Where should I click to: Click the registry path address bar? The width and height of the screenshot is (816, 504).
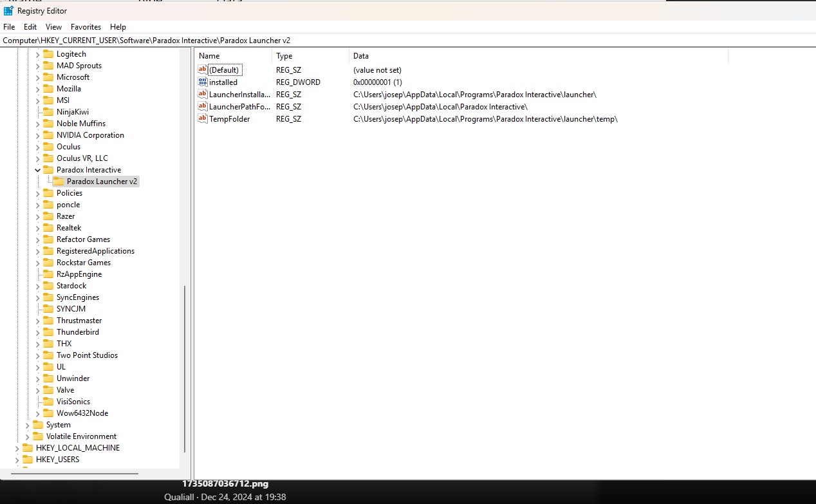(408, 40)
